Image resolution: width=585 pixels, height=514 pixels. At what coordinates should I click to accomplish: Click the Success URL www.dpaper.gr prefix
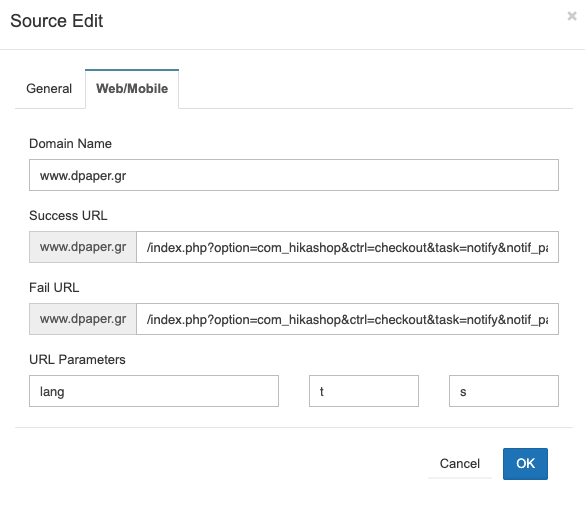[83, 247]
